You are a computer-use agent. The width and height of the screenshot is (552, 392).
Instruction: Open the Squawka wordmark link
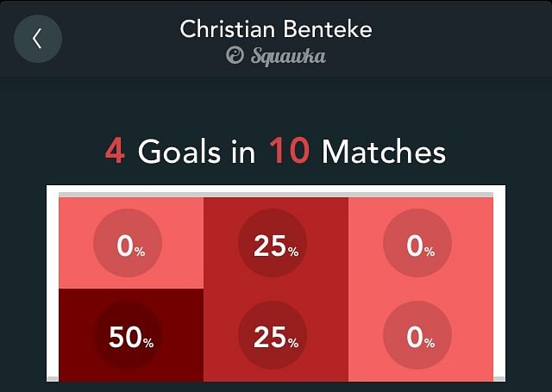[x=288, y=56]
